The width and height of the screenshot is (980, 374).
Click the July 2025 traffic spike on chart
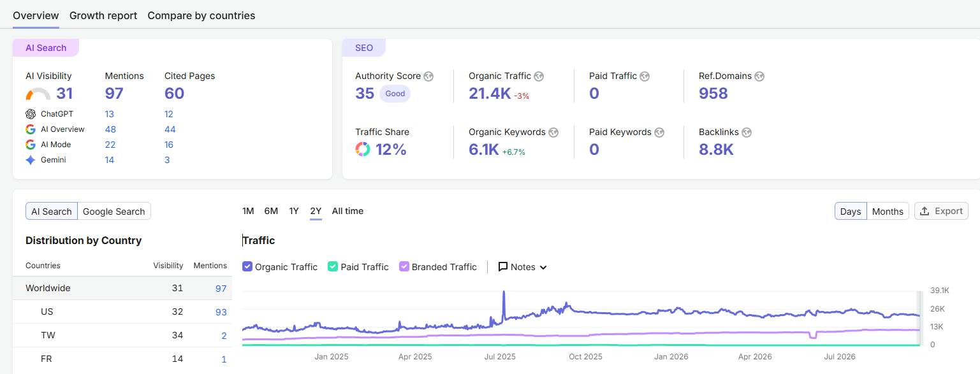point(504,293)
